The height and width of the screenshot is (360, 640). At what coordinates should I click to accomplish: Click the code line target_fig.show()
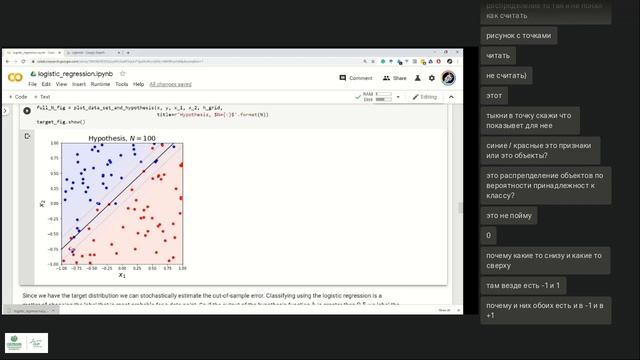click(61, 122)
